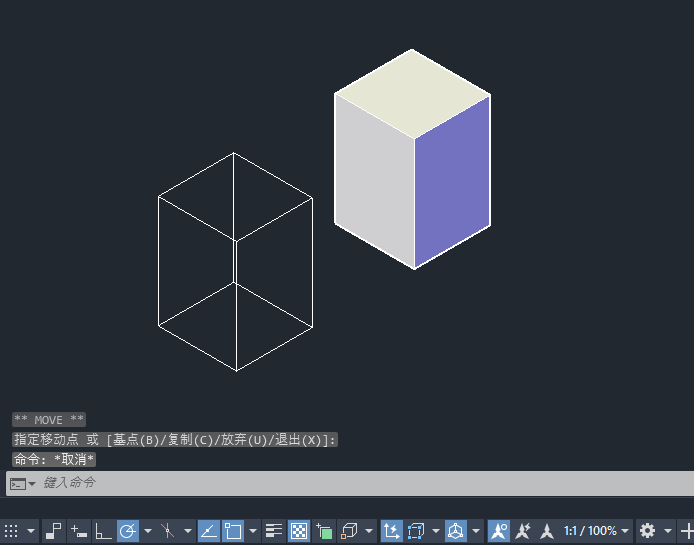This screenshot has height=545, width=694.
Task: Toggle dynamic input icon
Action: (x=79, y=531)
